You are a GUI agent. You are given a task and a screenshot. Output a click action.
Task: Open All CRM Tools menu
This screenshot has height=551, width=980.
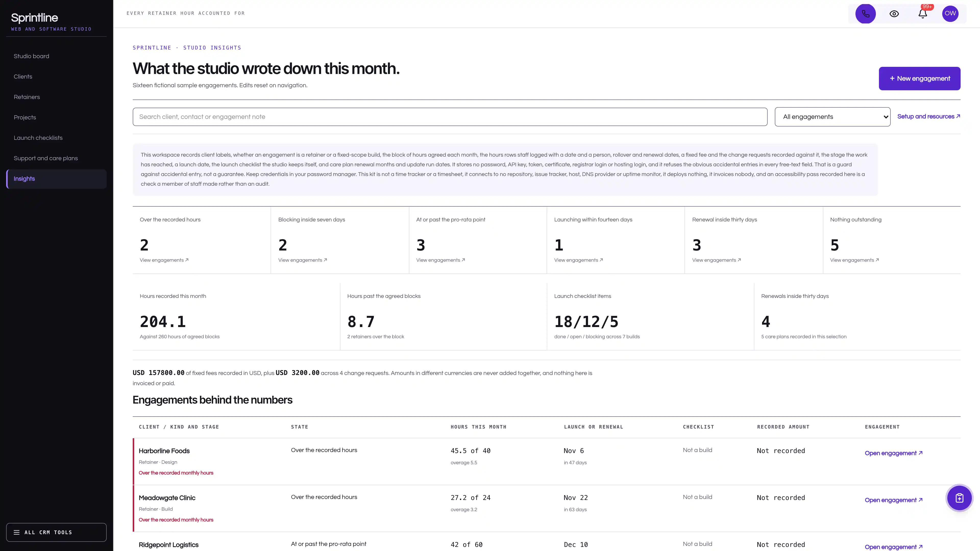tap(56, 532)
